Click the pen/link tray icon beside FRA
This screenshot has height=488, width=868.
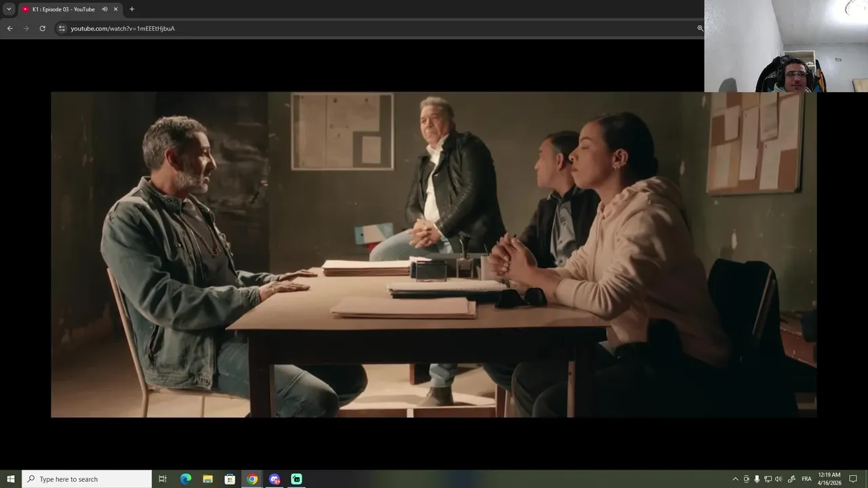pos(791,479)
